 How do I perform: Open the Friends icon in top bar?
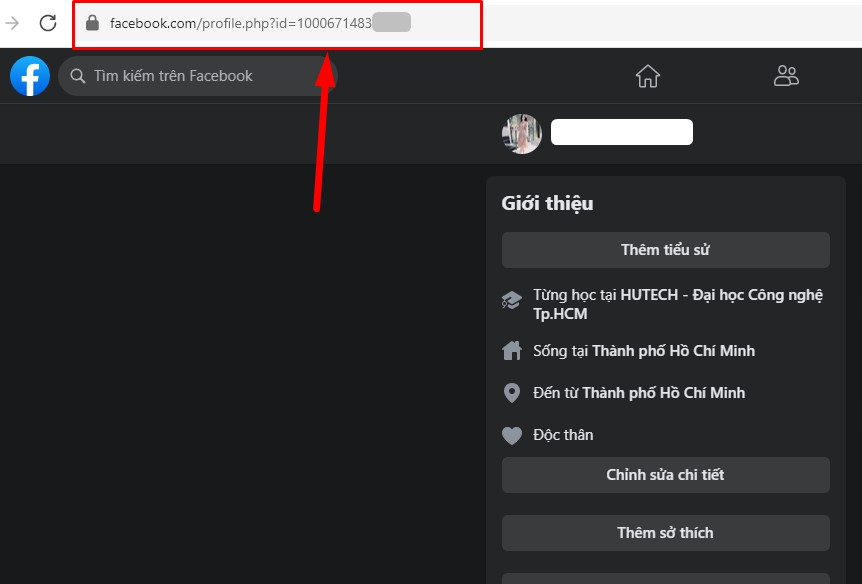[786, 76]
